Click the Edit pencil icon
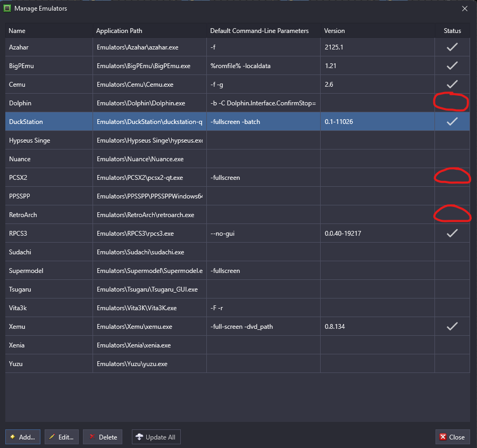The width and height of the screenshot is (477, 448). pyautogui.click(x=52, y=437)
